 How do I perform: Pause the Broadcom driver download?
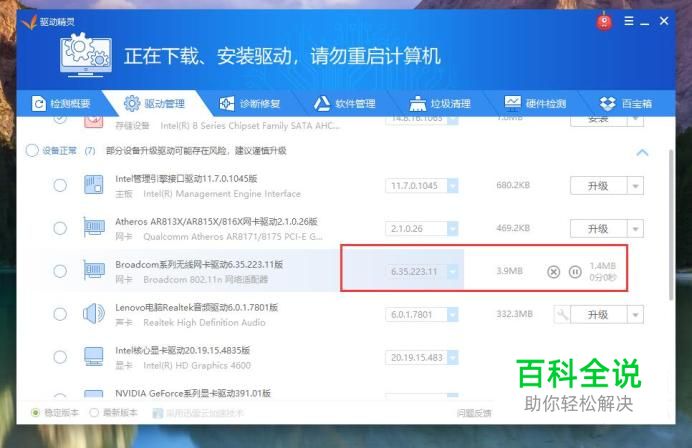click(x=575, y=272)
